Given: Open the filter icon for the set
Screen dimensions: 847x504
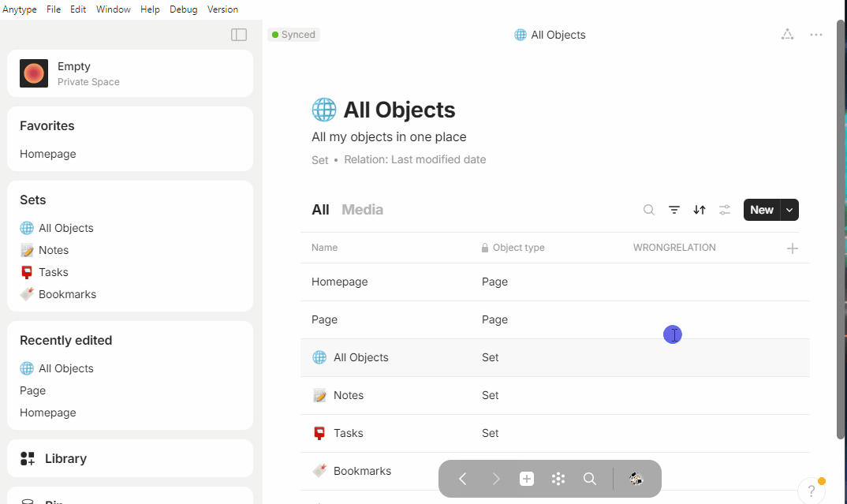Looking at the screenshot, I should (674, 210).
